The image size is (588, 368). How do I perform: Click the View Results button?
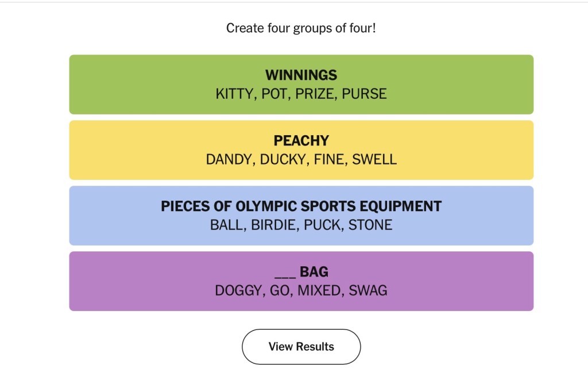(301, 347)
